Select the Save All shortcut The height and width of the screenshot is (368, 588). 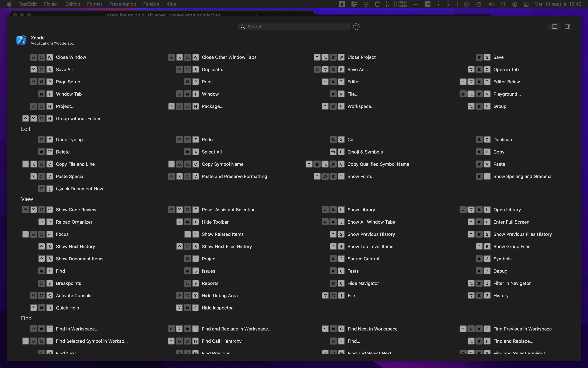[51, 70]
